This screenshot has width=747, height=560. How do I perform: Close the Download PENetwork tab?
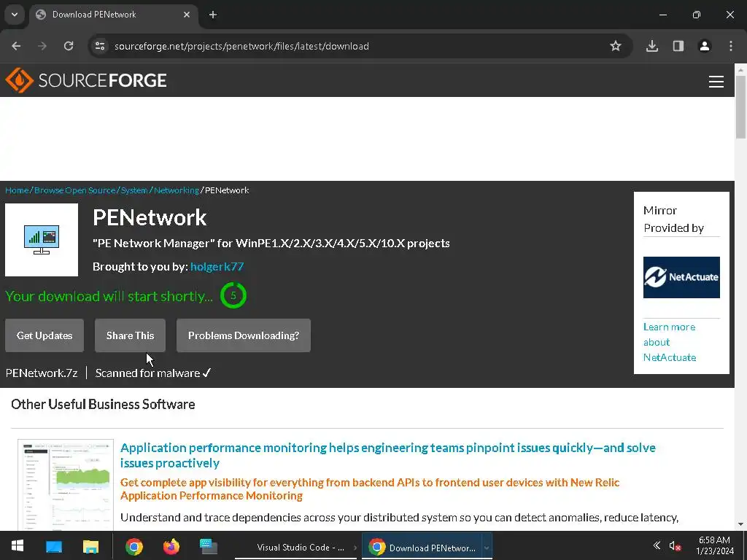coord(187,15)
